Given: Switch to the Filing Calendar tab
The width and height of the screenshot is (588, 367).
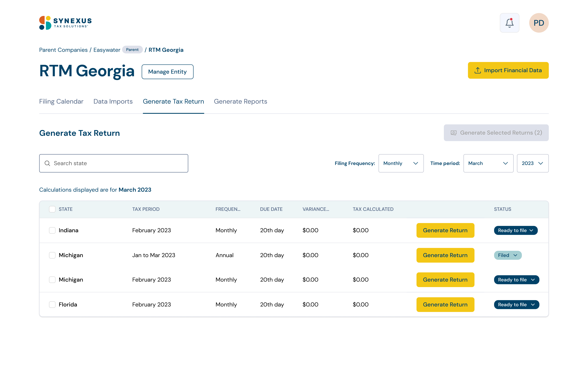Looking at the screenshot, I should coord(61,101).
